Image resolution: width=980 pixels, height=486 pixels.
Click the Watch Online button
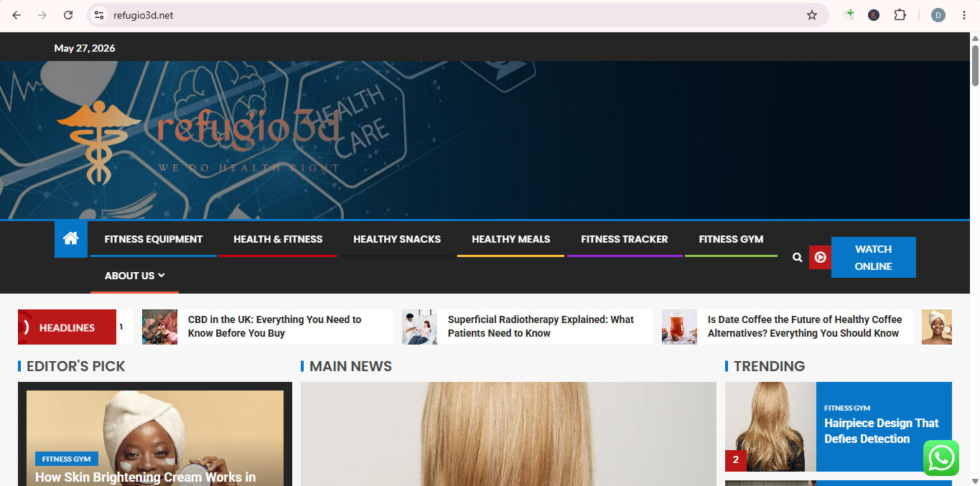tap(873, 257)
